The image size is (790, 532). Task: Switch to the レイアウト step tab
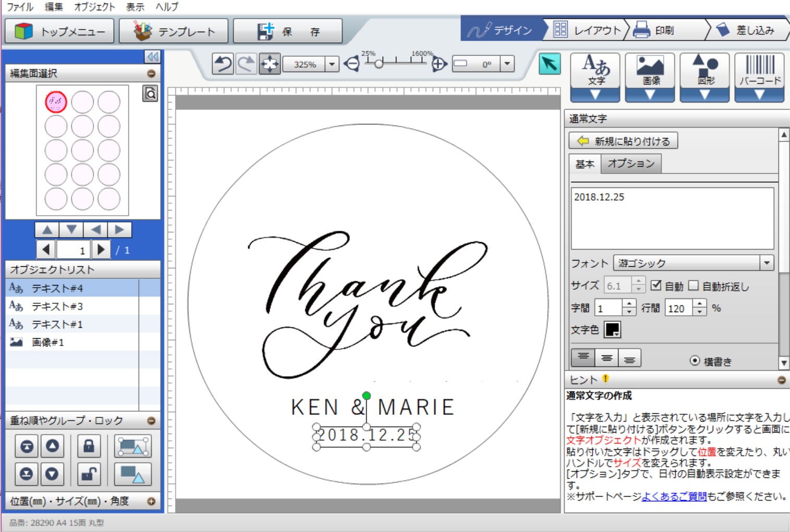pyautogui.click(x=588, y=30)
